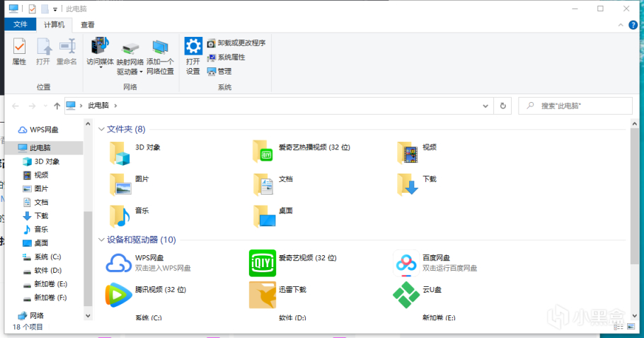Open quick access toolbar customize arrow
This screenshot has width=644, height=338.
55,9
